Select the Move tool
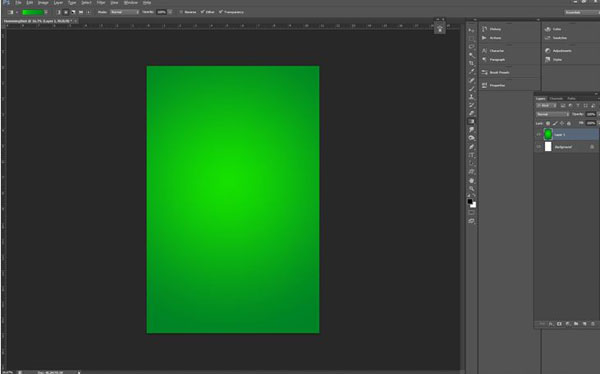Image resolution: width=600 pixels, height=374 pixels. (x=471, y=30)
